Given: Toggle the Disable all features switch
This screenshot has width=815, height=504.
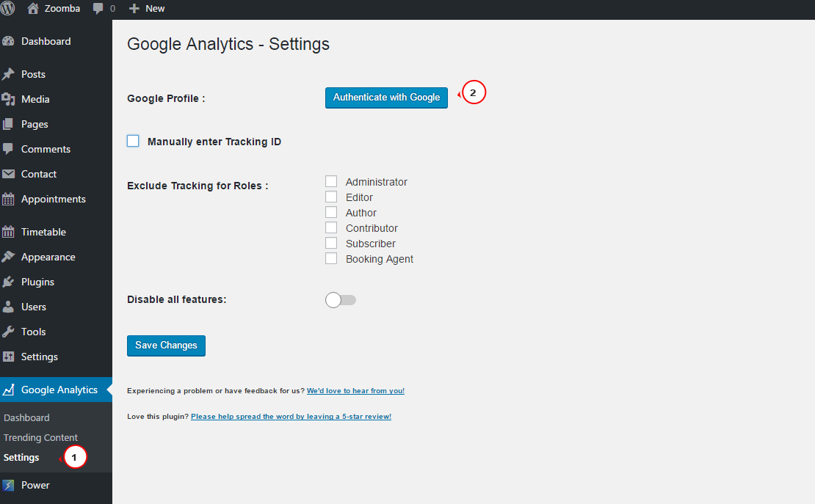Looking at the screenshot, I should (x=341, y=300).
